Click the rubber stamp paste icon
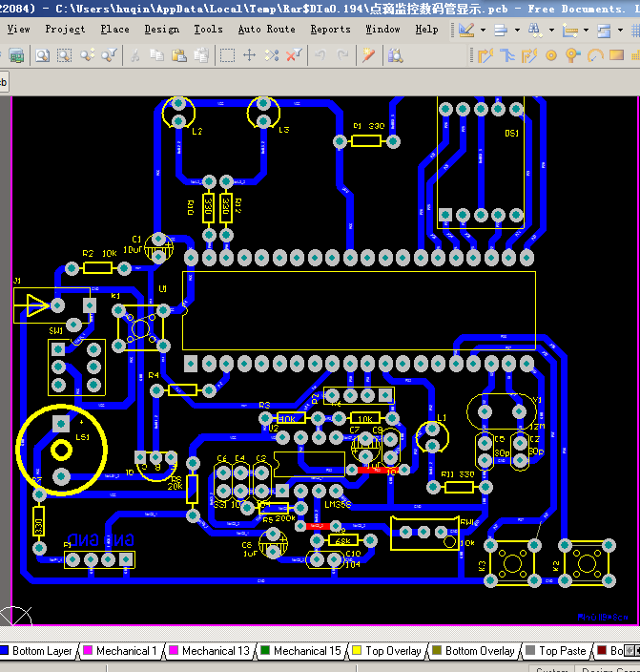Viewport: 640px width, 672px height. tap(201, 55)
